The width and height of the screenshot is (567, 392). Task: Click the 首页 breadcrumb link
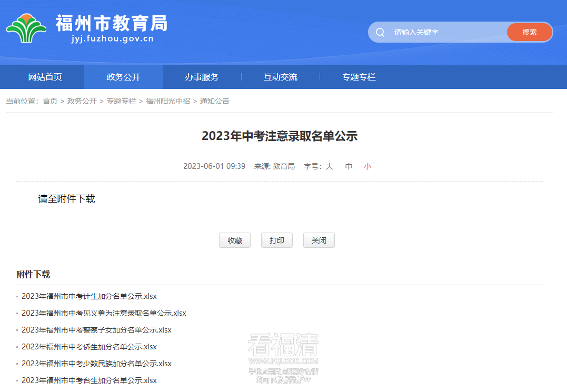coord(49,101)
